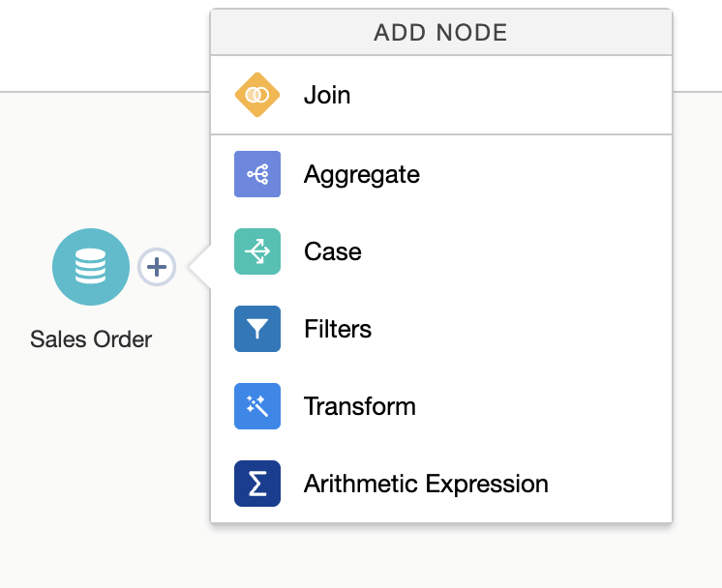Select the Aggregate menu entry text
Screen dimensions: 722x588
[362, 175]
